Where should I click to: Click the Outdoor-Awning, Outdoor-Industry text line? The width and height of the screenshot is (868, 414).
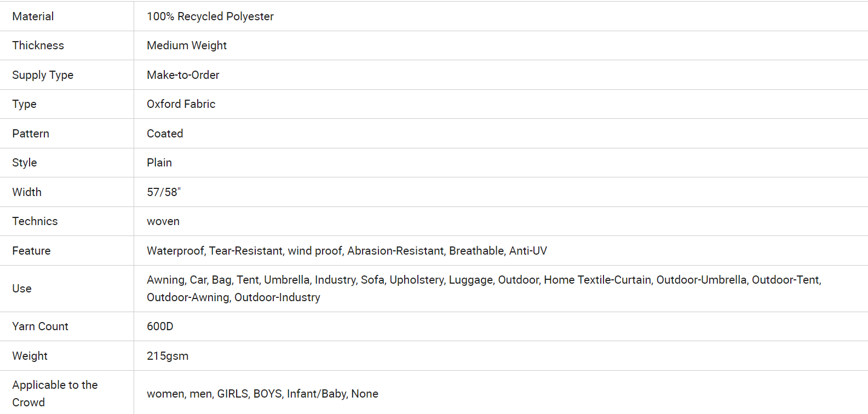pyautogui.click(x=233, y=297)
